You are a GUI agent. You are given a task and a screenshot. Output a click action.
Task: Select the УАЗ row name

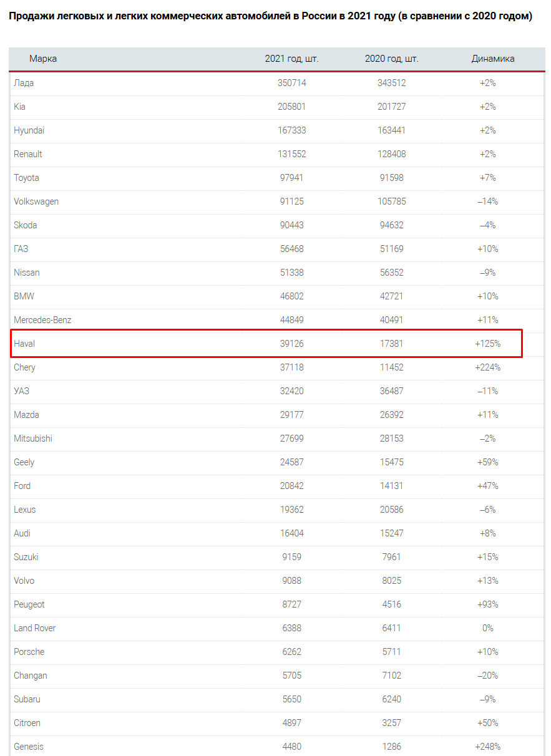(22, 391)
